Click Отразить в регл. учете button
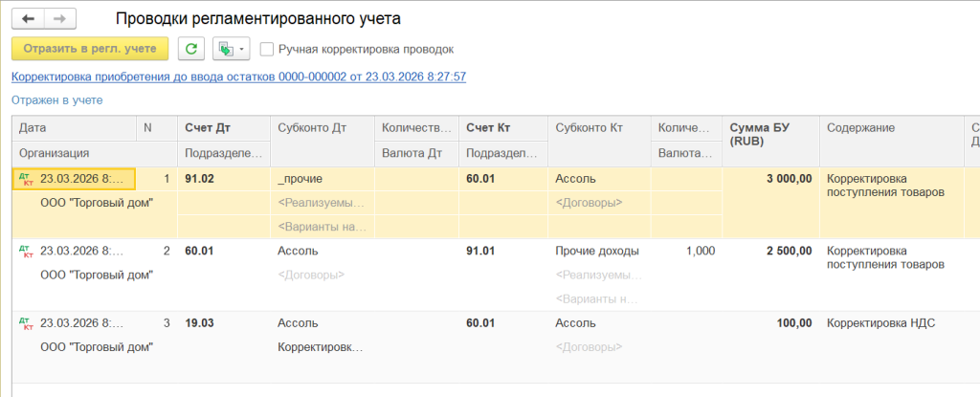This screenshot has width=980, height=397. [90, 49]
